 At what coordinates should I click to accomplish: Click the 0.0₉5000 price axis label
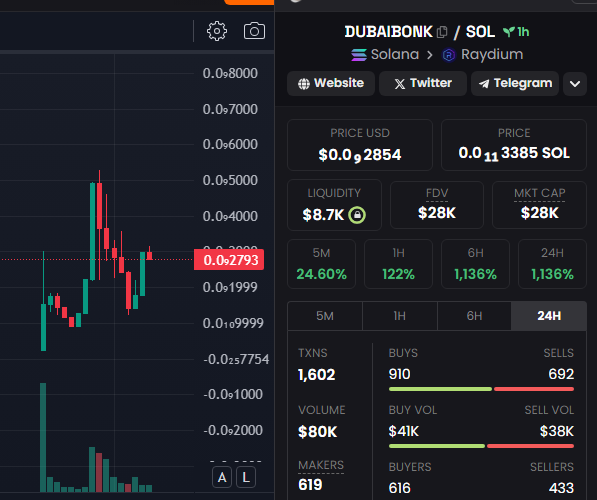(230, 180)
